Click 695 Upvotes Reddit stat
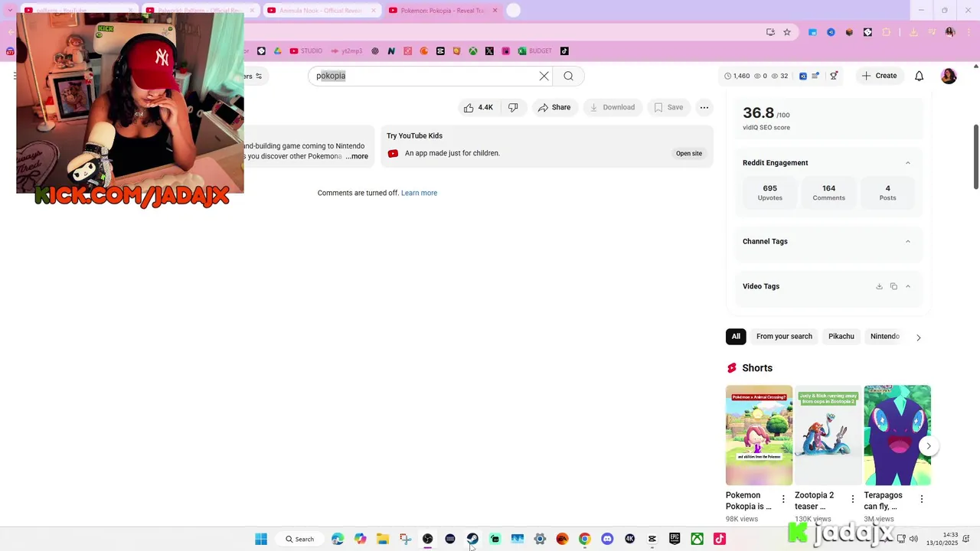 [769, 192]
